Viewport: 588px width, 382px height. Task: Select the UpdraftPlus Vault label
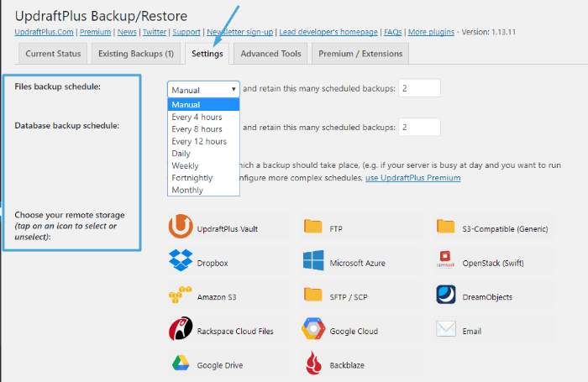point(228,228)
